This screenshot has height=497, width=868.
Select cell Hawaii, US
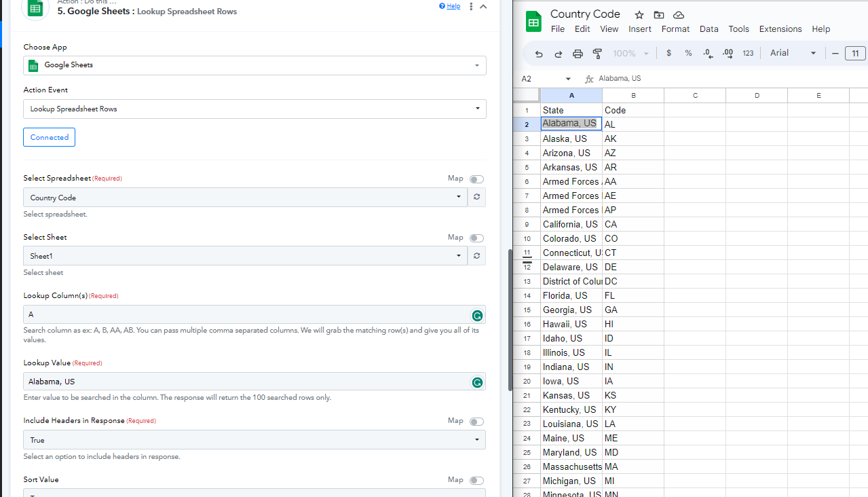pyautogui.click(x=571, y=324)
